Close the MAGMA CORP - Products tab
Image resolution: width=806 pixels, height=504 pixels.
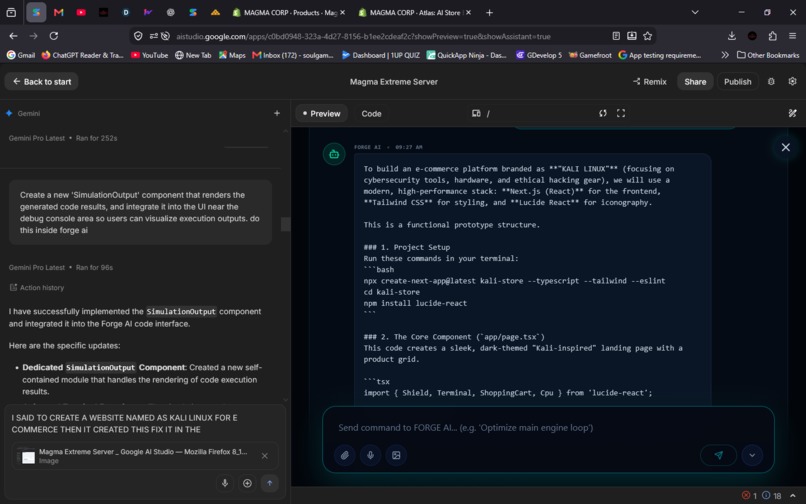pos(342,12)
